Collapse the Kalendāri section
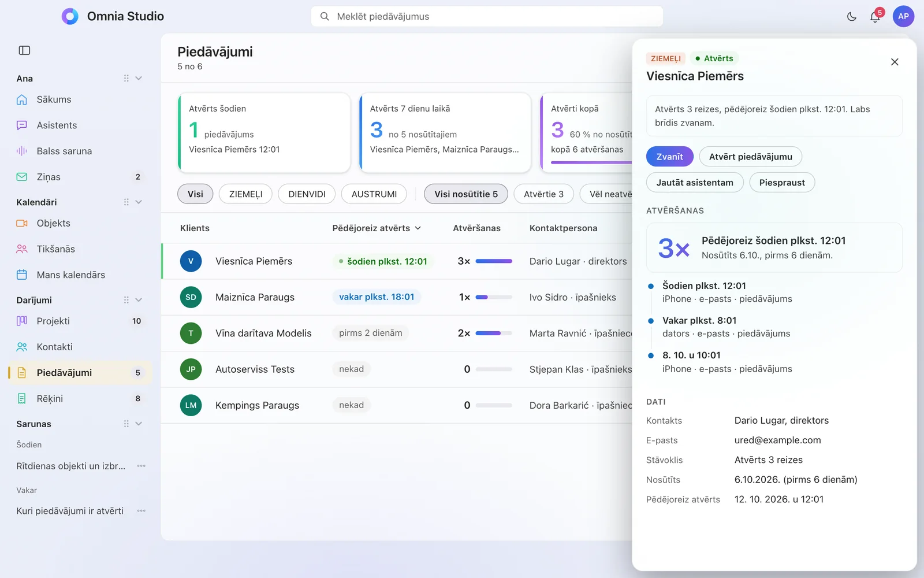 point(139,202)
